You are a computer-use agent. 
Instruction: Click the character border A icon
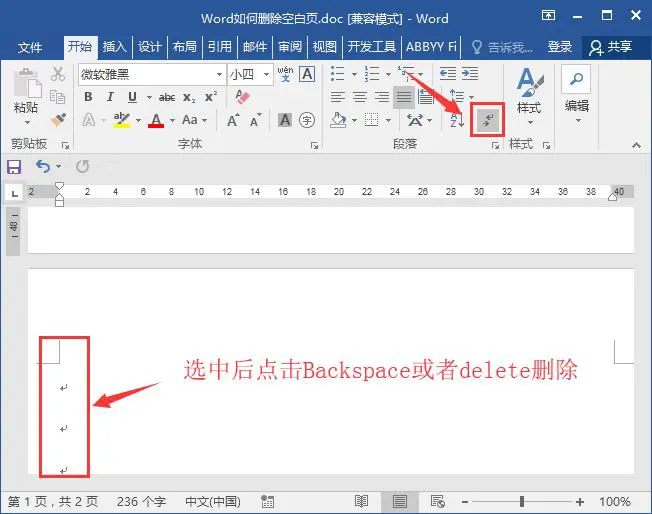click(x=307, y=74)
